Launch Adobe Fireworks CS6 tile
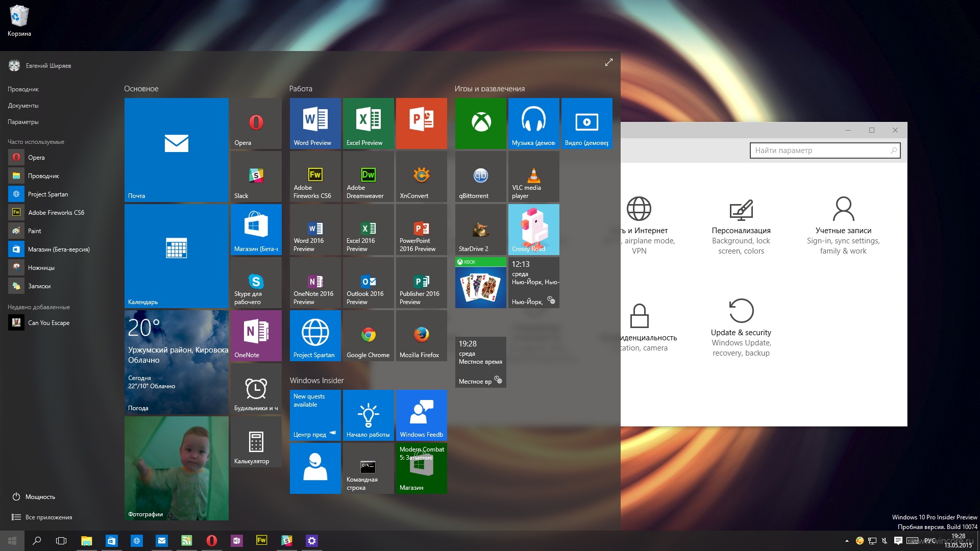980x551 pixels. point(315,177)
